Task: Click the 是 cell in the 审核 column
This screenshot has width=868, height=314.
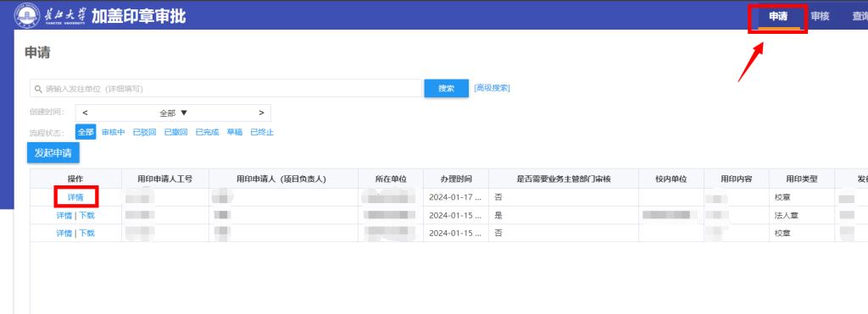Action: [x=564, y=216]
